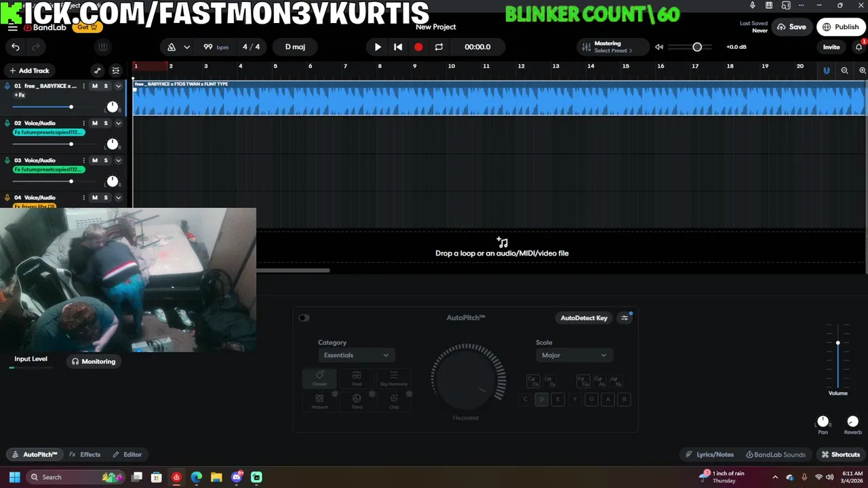Open the D maj key selector
This screenshot has width=868, height=488.
coord(295,47)
